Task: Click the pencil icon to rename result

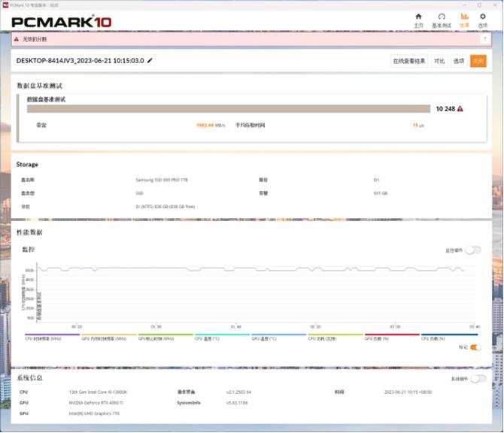Action: [150, 60]
